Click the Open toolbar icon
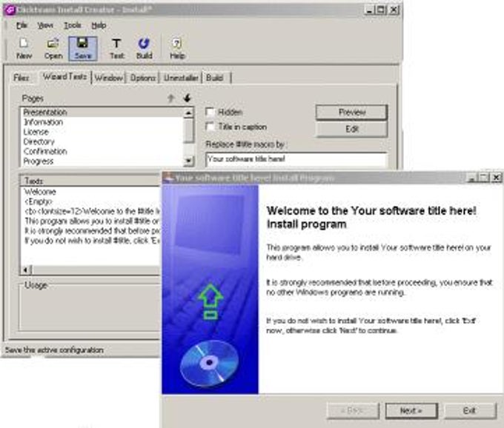 pos(53,48)
